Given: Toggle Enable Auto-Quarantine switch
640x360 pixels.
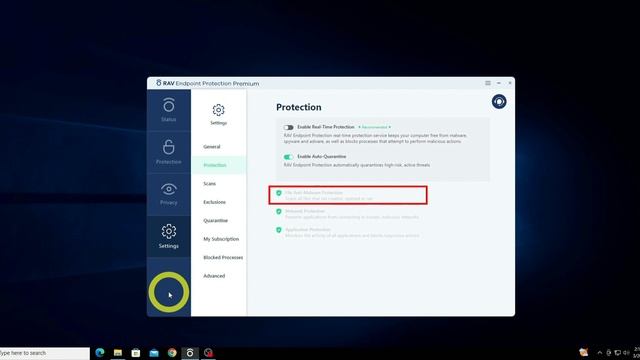Looking at the screenshot, I should tap(289, 157).
